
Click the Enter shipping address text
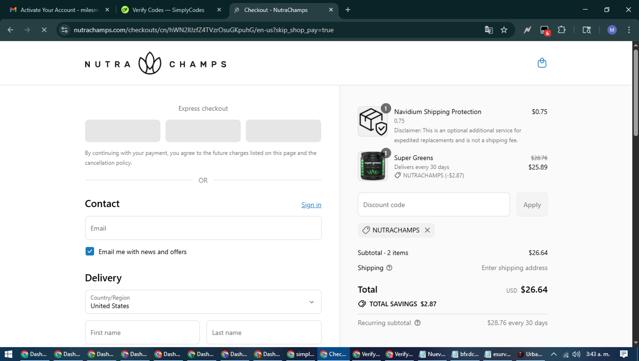point(514,268)
